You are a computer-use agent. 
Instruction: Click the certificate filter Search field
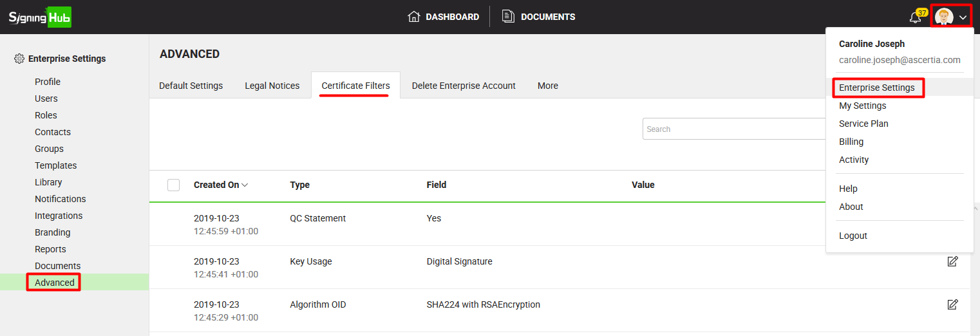click(733, 129)
